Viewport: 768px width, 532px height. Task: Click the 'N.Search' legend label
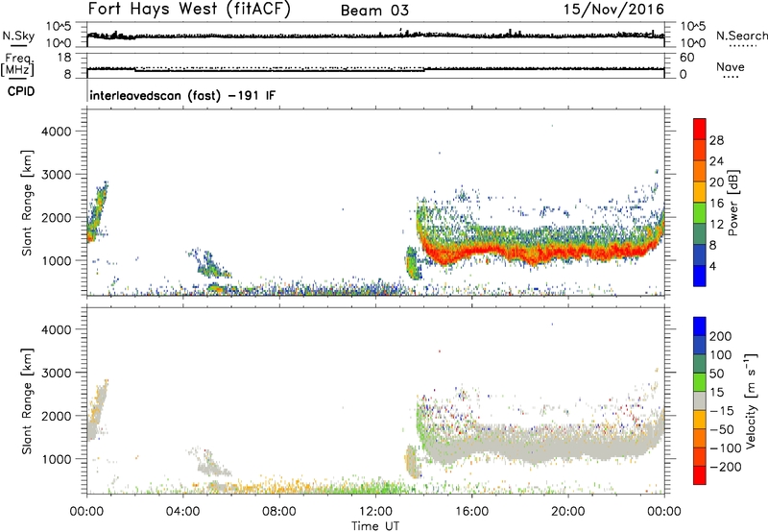(741, 36)
